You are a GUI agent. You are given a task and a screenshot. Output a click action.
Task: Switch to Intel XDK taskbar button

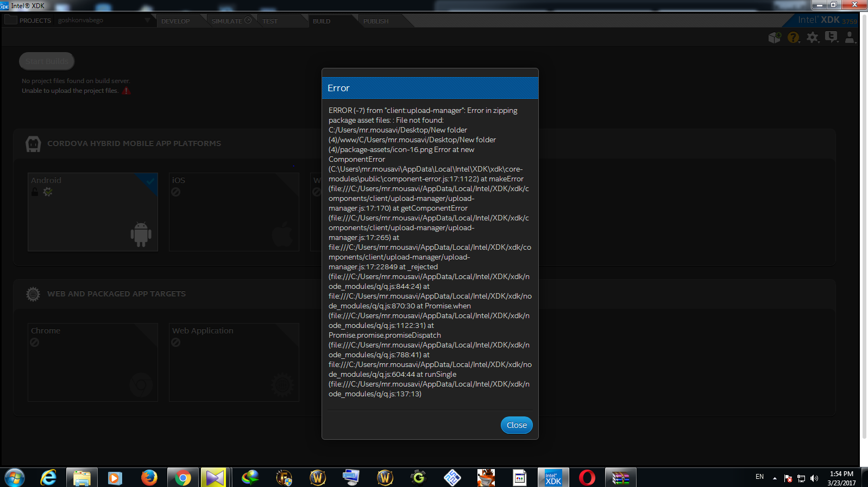[553, 478]
